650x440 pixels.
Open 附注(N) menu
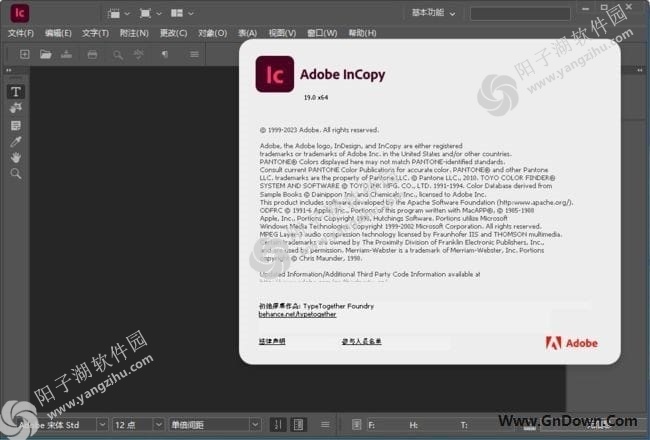coord(134,33)
